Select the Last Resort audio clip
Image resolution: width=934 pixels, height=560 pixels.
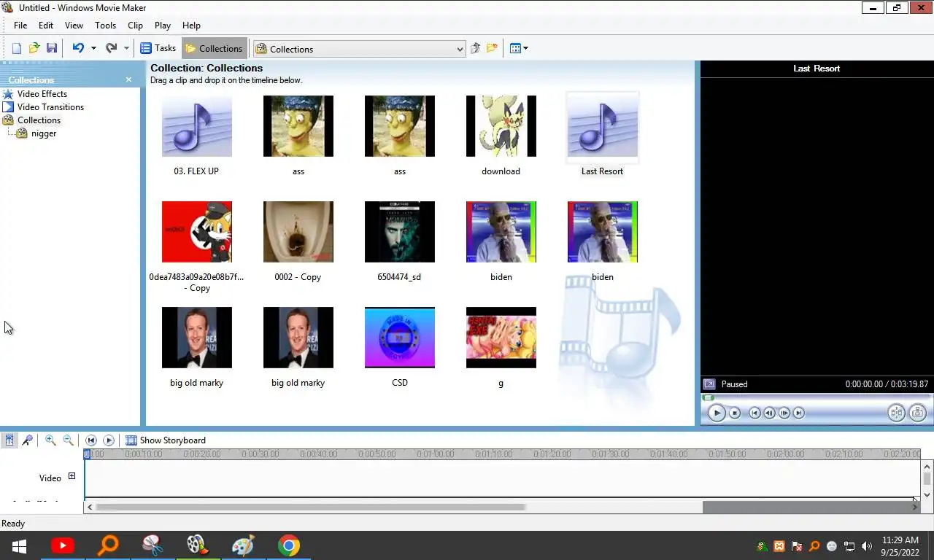[602, 126]
